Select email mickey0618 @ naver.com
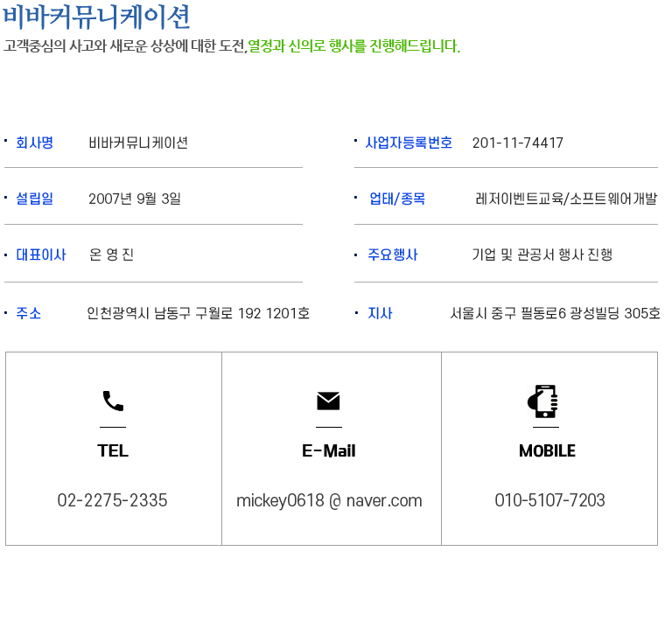The width and height of the screenshot is (672, 621). [x=329, y=500]
